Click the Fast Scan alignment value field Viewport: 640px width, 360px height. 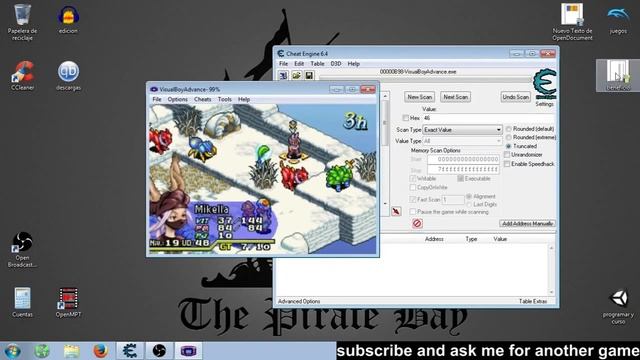coord(453,200)
